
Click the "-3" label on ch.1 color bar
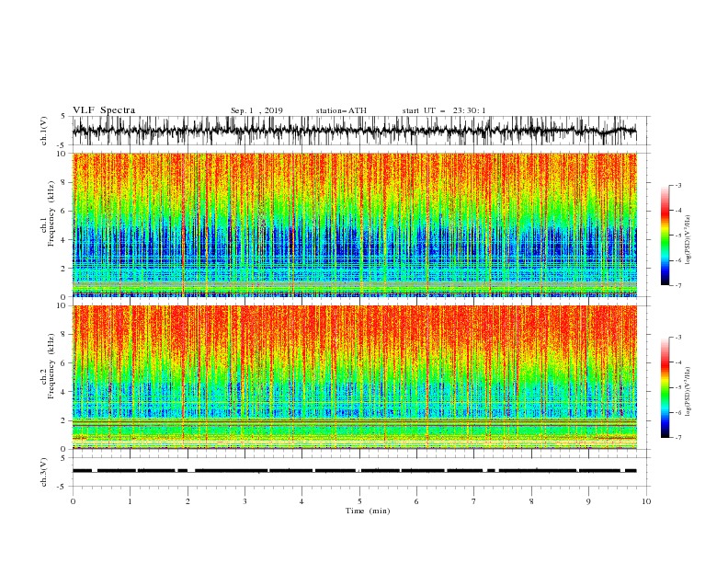[x=677, y=185]
